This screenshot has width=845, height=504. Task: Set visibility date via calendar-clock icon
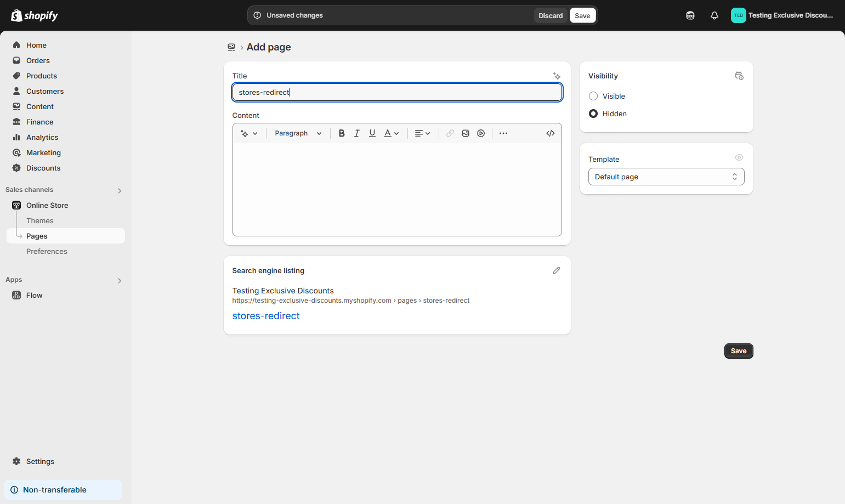click(x=739, y=76)
